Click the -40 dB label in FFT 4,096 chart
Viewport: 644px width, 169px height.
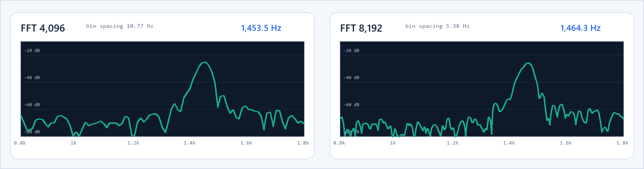32,78
